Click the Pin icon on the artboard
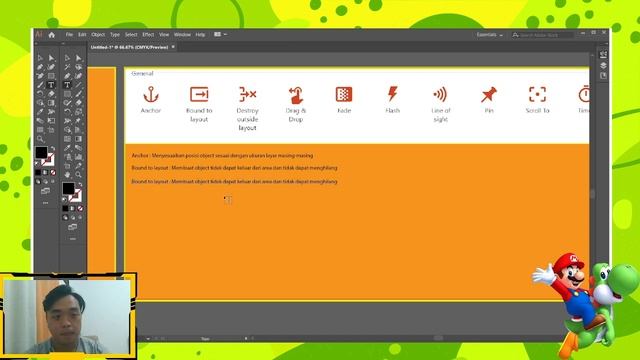Image resolution: width=640 pixels, height=360 pixels. pyautogui.click(x=489, y=94)
